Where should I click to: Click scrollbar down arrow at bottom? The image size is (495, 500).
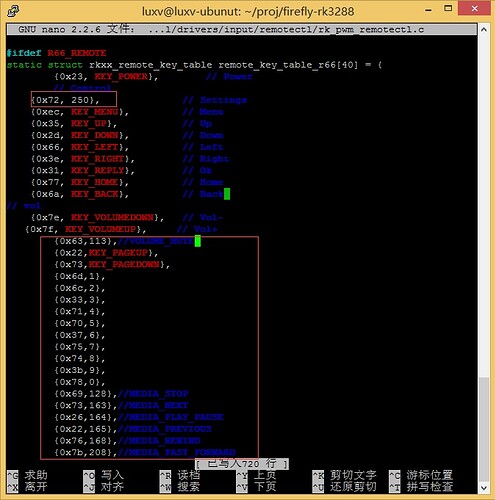(x=484, y=488)
